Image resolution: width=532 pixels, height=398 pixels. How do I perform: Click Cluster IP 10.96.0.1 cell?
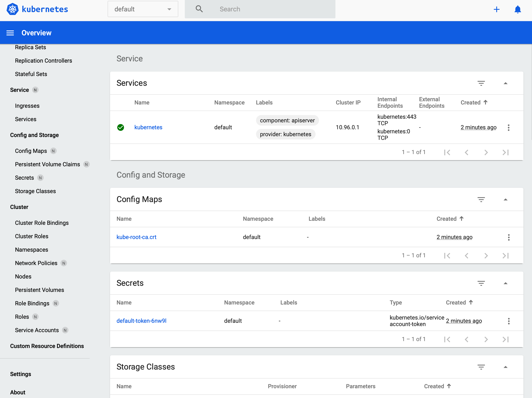347,127
